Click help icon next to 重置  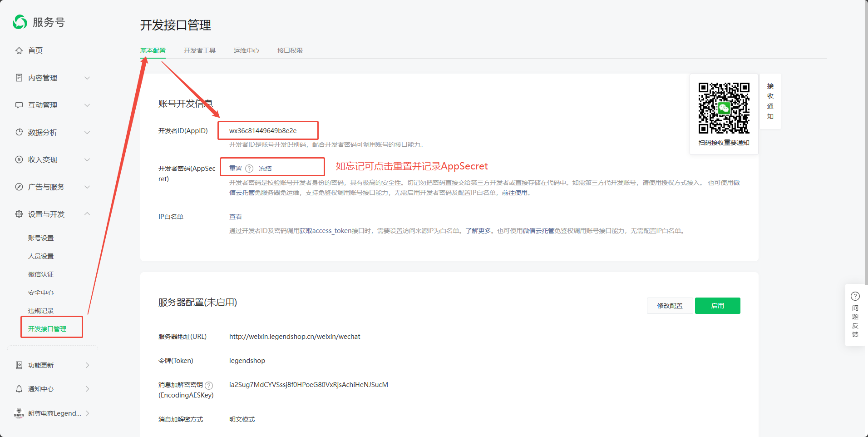249,169
